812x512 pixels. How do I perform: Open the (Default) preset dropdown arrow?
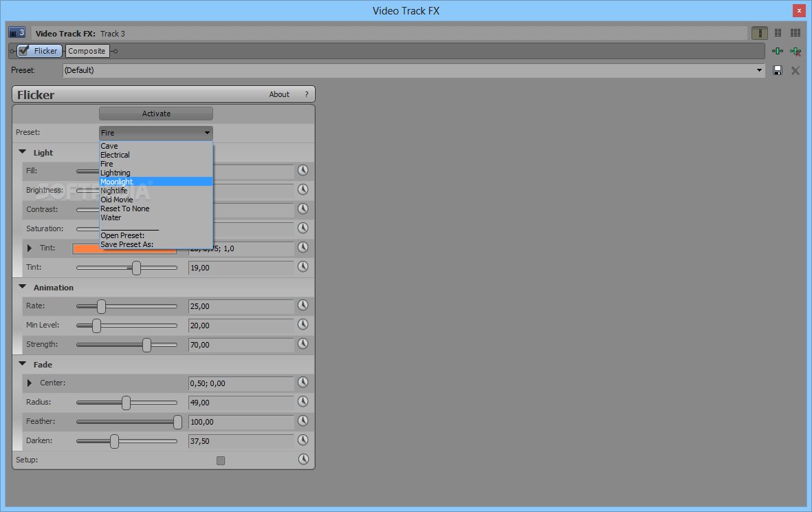pos(759,70)
